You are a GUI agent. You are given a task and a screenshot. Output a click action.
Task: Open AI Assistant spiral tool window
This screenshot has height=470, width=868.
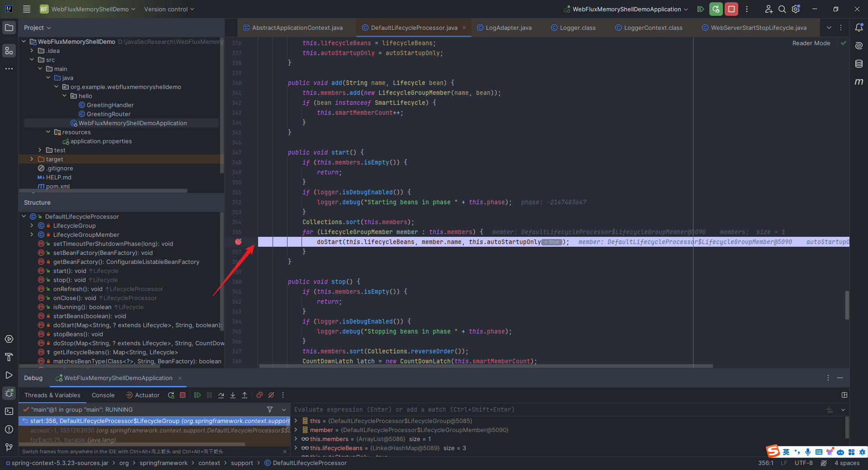point(859,46)
